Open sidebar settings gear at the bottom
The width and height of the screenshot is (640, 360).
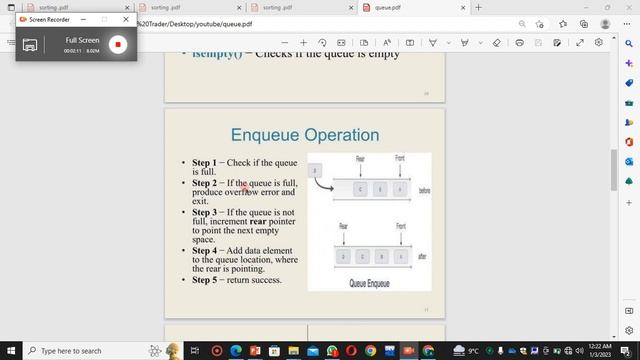point(629,330)
